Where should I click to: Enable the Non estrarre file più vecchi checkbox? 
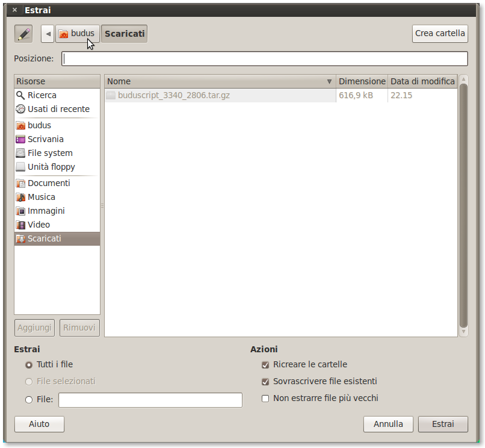(x=265, y=398)
